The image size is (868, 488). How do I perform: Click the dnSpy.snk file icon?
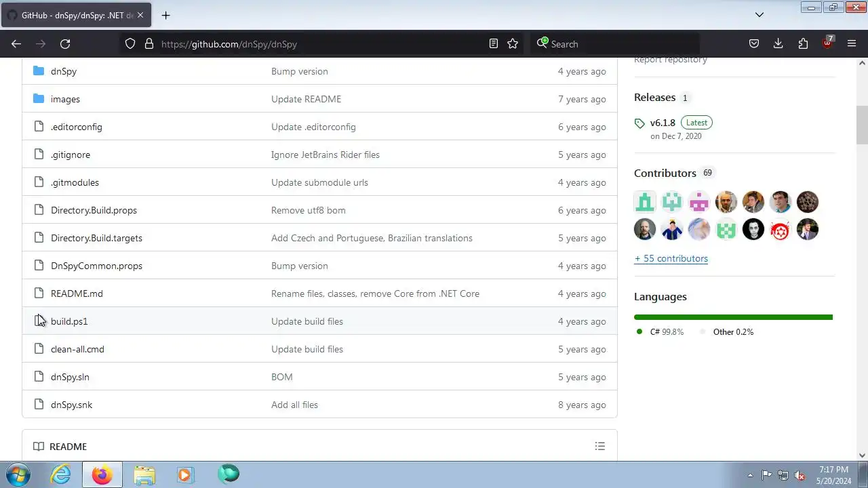click(39, 405)
